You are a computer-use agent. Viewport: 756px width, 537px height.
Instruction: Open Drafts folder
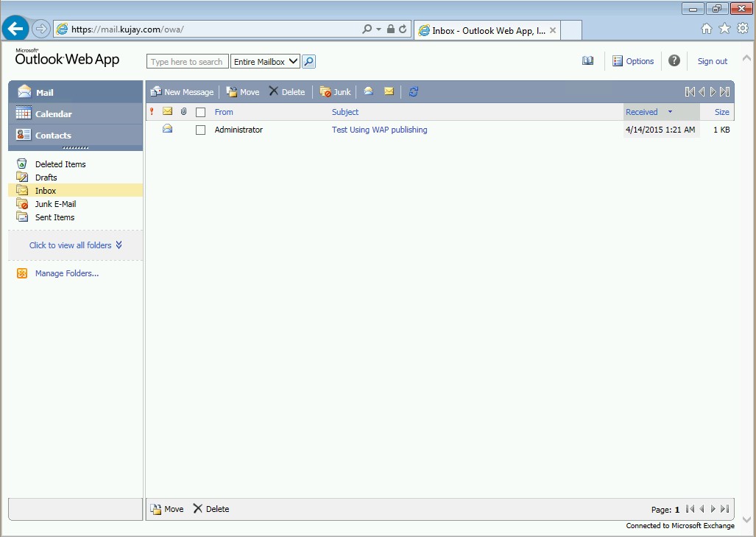(x=46, y=178)
